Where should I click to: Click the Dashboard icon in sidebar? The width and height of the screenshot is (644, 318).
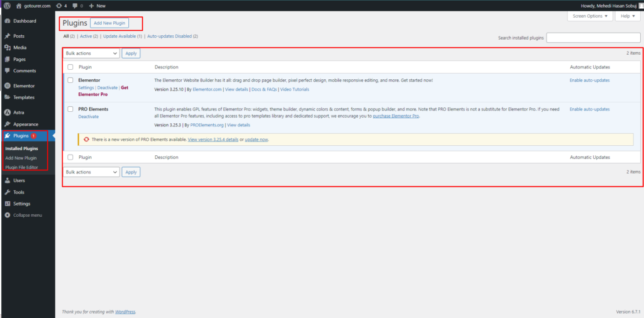(x=8, y=21)
